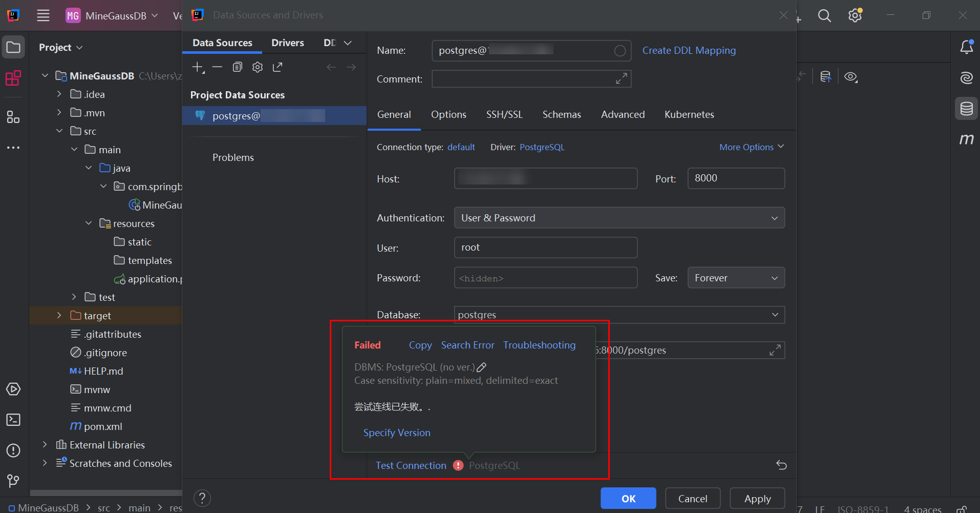Copy the failed error message
The image size is (980, 513).
click(420, 345)
